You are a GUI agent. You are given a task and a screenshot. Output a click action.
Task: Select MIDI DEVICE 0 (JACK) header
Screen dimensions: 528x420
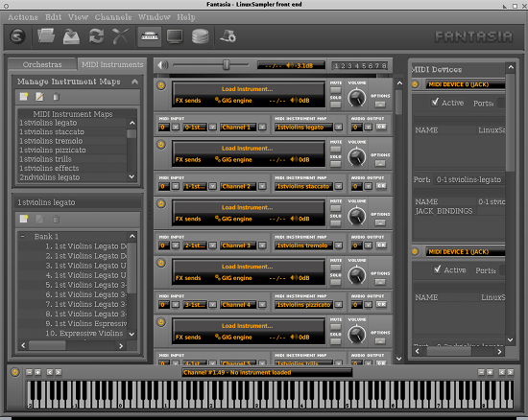tap(466, 84)
